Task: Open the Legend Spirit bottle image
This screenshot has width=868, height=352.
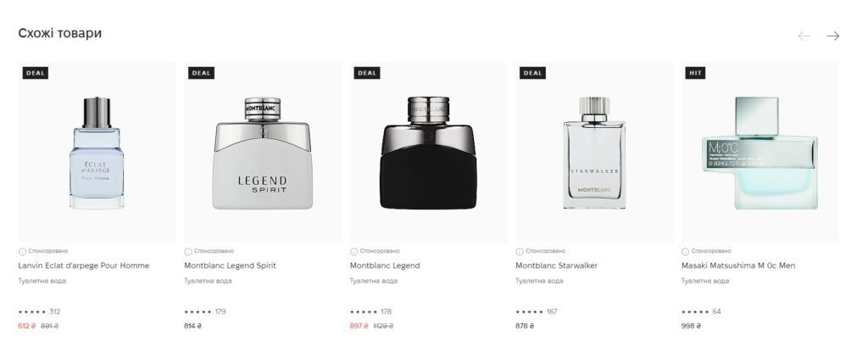Action: click(x=263, y=153)
